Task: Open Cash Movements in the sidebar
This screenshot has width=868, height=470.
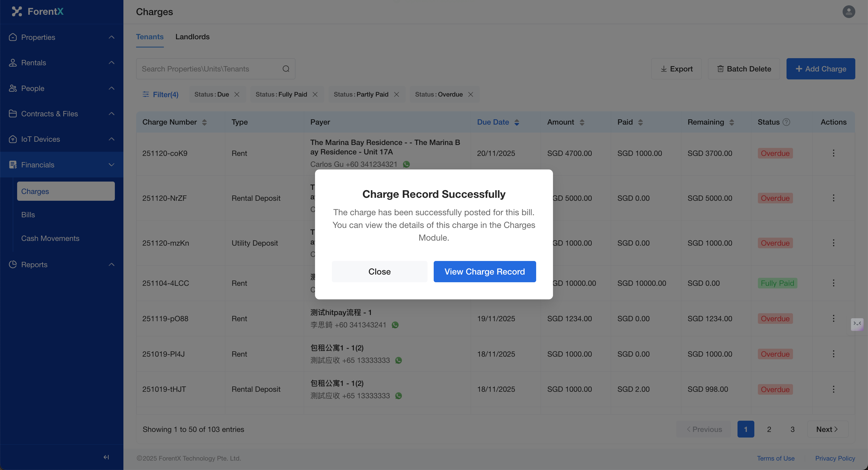Action: 50,238
